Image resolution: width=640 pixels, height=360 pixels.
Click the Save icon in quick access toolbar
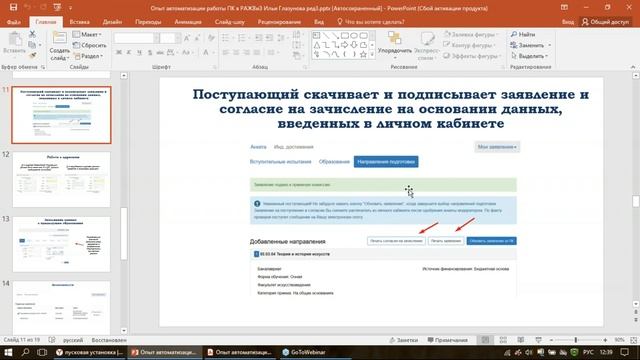13,7
